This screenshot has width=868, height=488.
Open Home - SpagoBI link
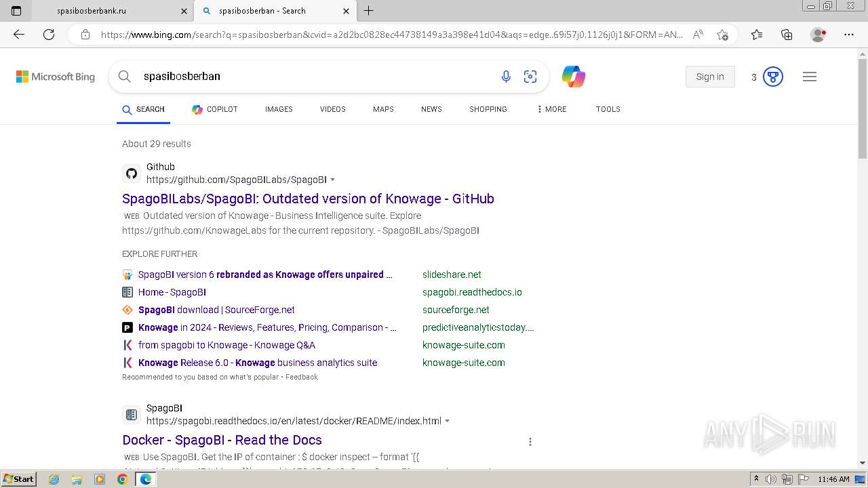point(172,292)
